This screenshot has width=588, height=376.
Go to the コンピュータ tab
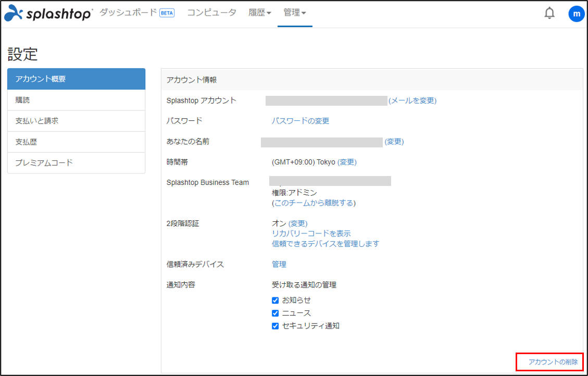pyautogui.click(x=211, y=12)
